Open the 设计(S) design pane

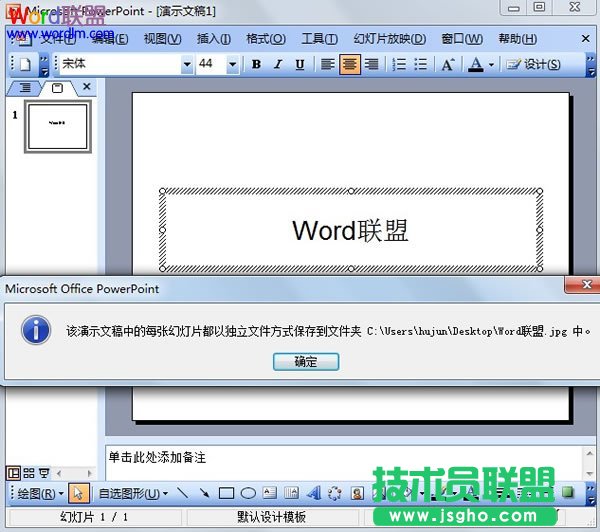click(x=533, y=64)
